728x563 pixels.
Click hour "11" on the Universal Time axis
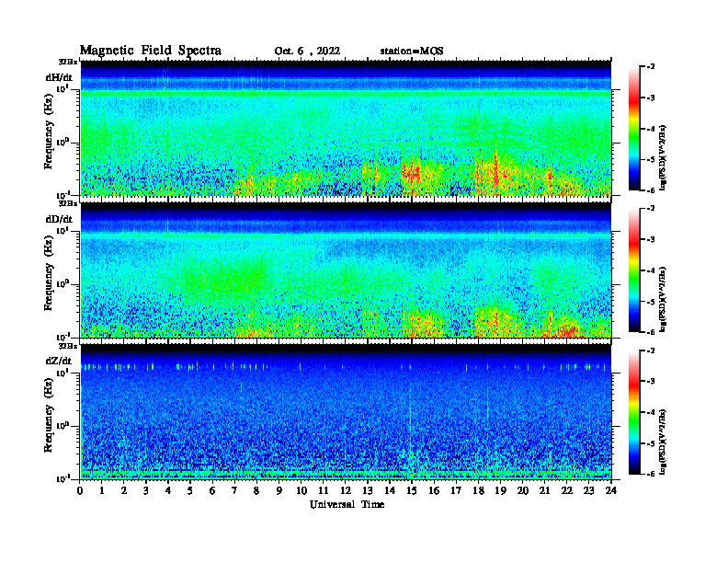tap(324, 491)
